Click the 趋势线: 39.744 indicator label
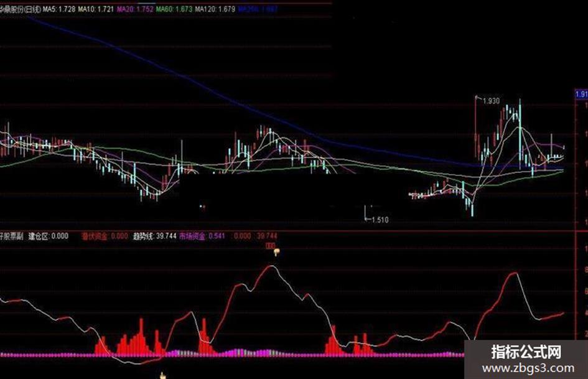The width and height of the screenshot is (588, 379). [155, 236]
